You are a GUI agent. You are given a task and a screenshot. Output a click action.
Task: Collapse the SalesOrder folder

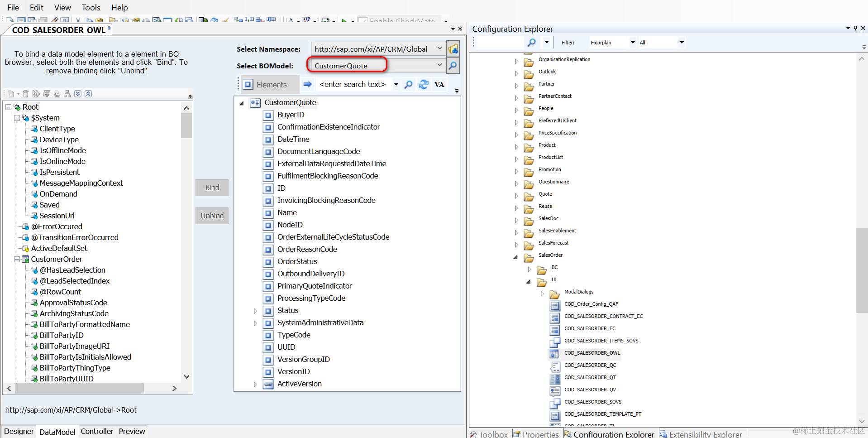tap(515, 257)
